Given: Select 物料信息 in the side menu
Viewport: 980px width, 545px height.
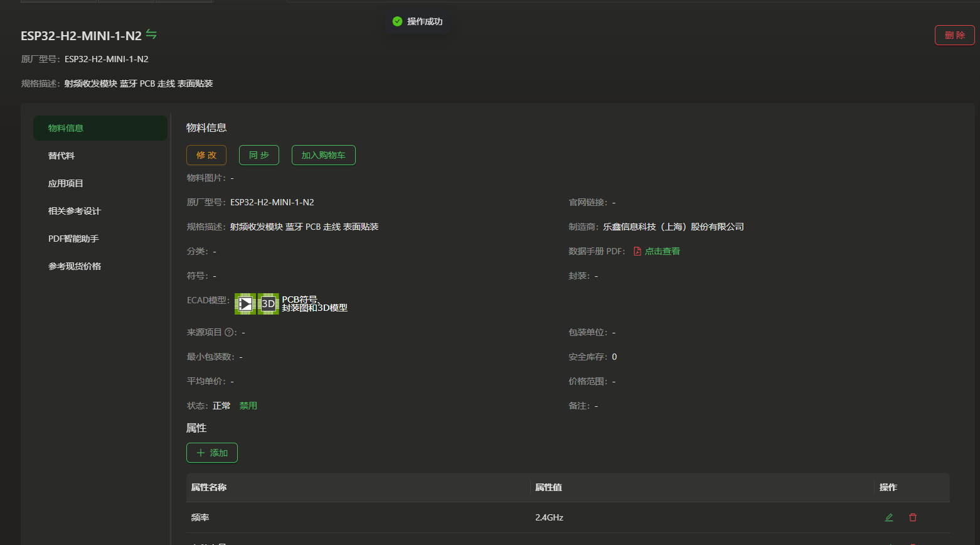Looking at the screenshot, I should [100, 128].
